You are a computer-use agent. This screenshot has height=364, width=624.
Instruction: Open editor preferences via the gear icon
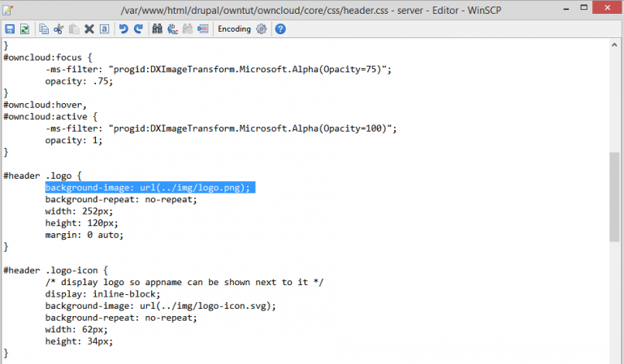[261, 28]
